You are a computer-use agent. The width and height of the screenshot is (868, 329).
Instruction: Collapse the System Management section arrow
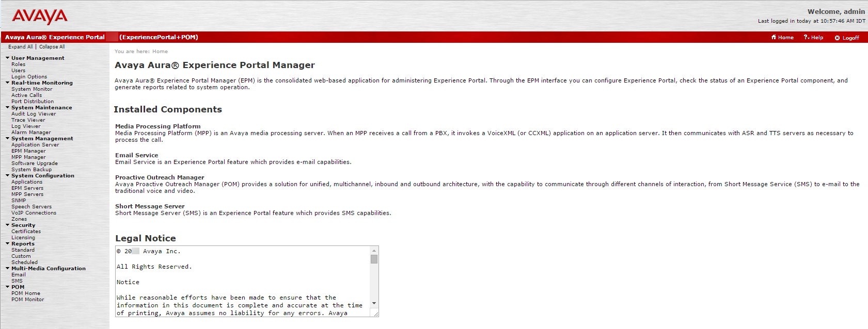(7, 138)
